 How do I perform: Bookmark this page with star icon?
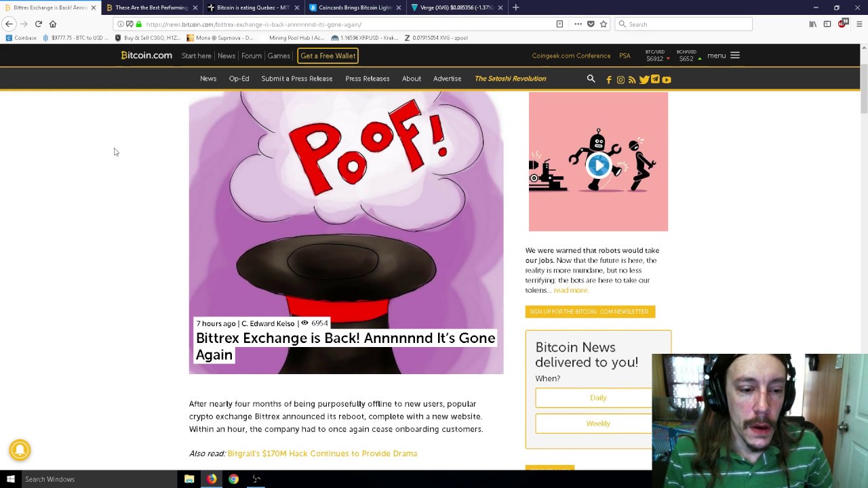(604, 24)
